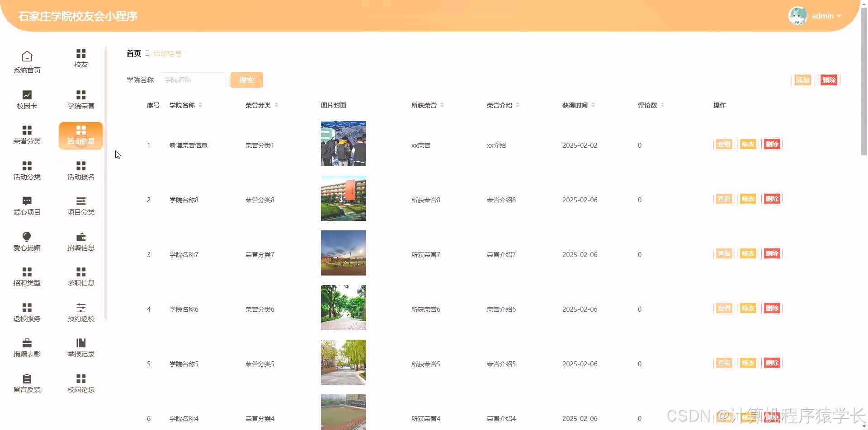Screen dimensions: 868x430
Task: Select 荣誉分类 in the sidebar
Action: point(27,135)
